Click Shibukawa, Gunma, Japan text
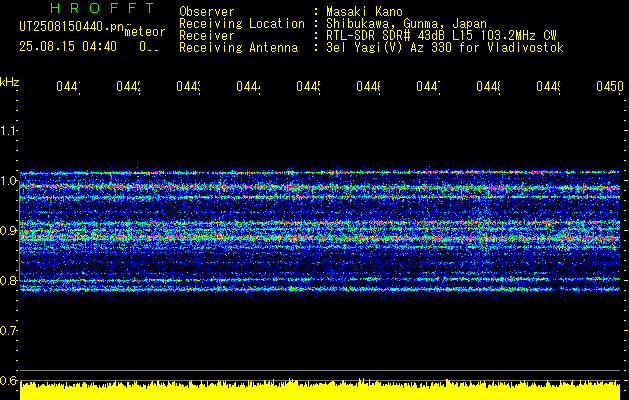Image resolution: width=629 pixels, height=400 pixels. 406,24
